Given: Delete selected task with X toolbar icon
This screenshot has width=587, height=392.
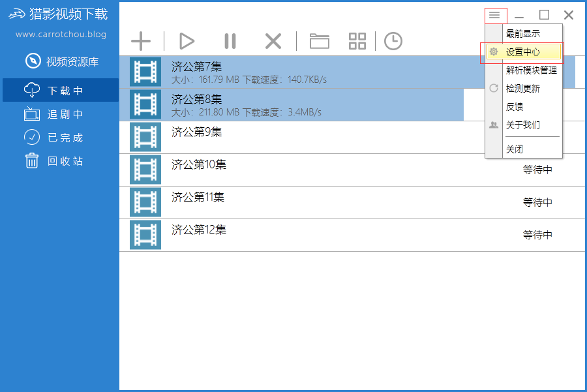Looking at the screenshot, I should coord(273,41).
